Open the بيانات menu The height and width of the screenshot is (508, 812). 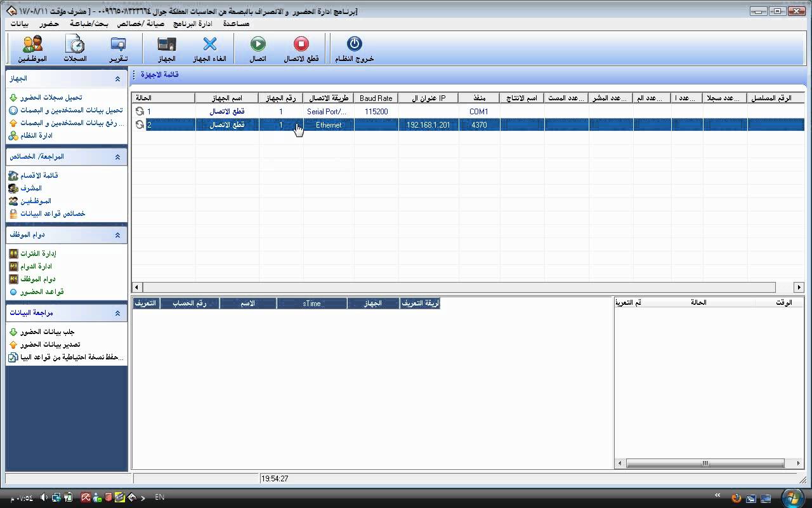(20, 23)
